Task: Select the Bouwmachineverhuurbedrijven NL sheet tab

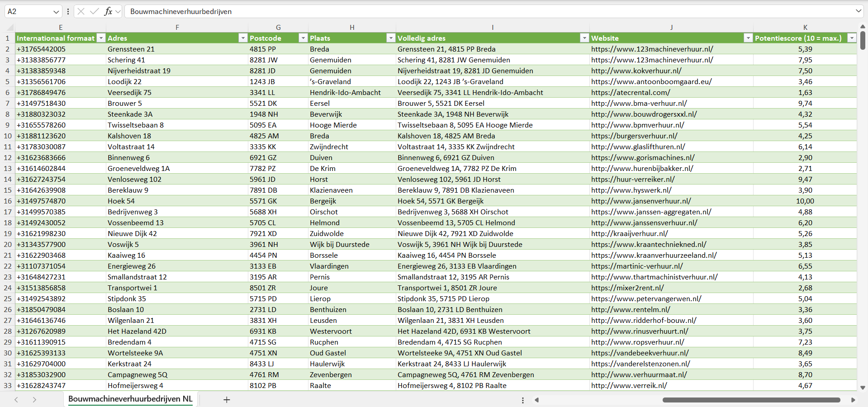Action: pyautogui.click(x=130, y=399)
